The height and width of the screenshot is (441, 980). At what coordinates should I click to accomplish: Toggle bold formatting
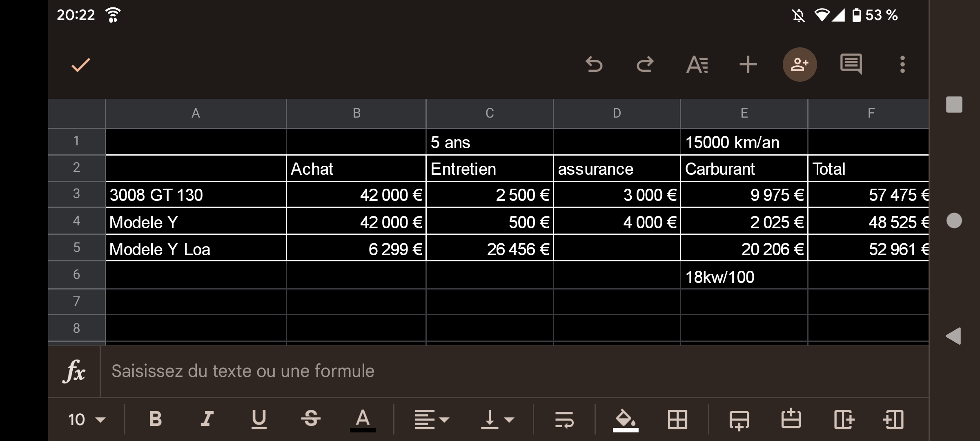[156, 419]
